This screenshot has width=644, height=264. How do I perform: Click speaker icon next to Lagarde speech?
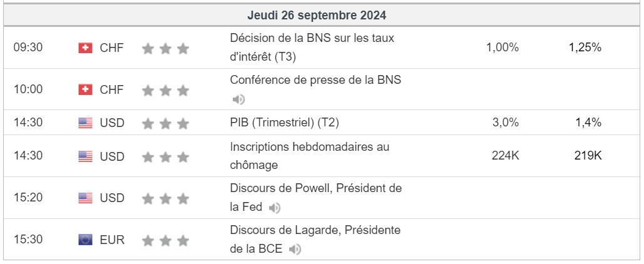(x=295, y=250)
